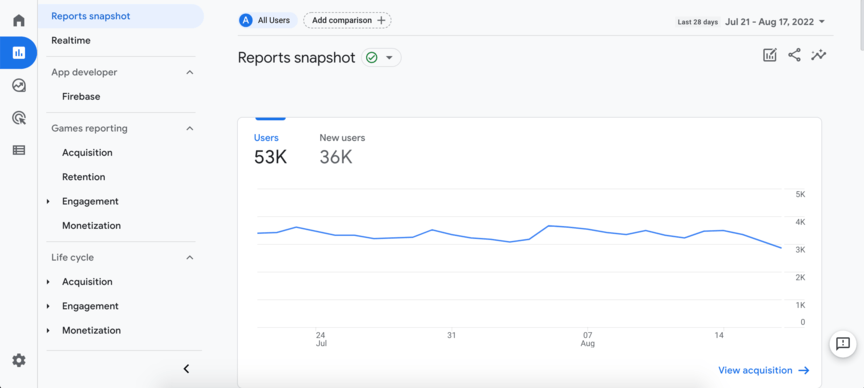Open the feedback chat bubble icon
Screen dimensions: 864x388
(843, 344)
